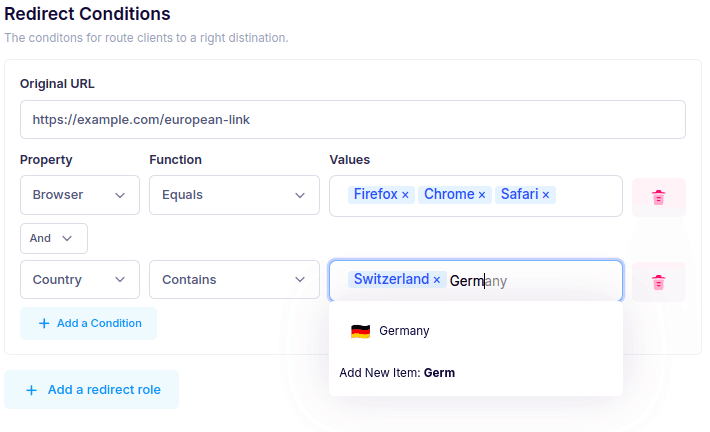The image size is (710, 432).
Task: Click the Germany flag icon
Action: 360,331
